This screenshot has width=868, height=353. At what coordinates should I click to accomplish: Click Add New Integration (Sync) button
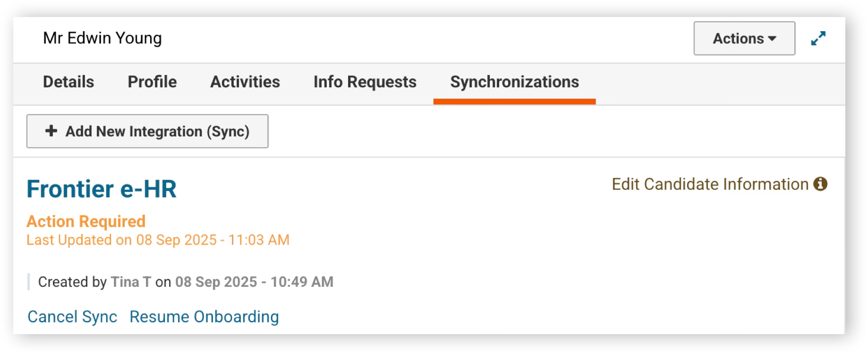tap(147, 131)
